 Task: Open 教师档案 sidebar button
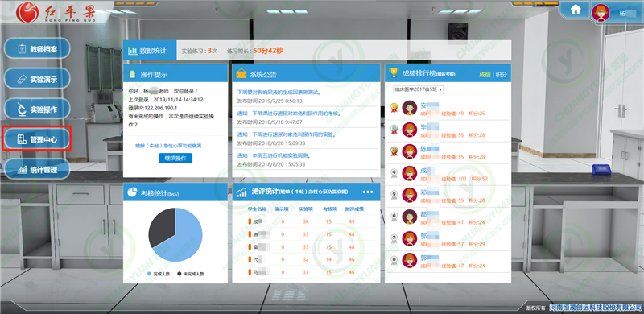[37, 48]
